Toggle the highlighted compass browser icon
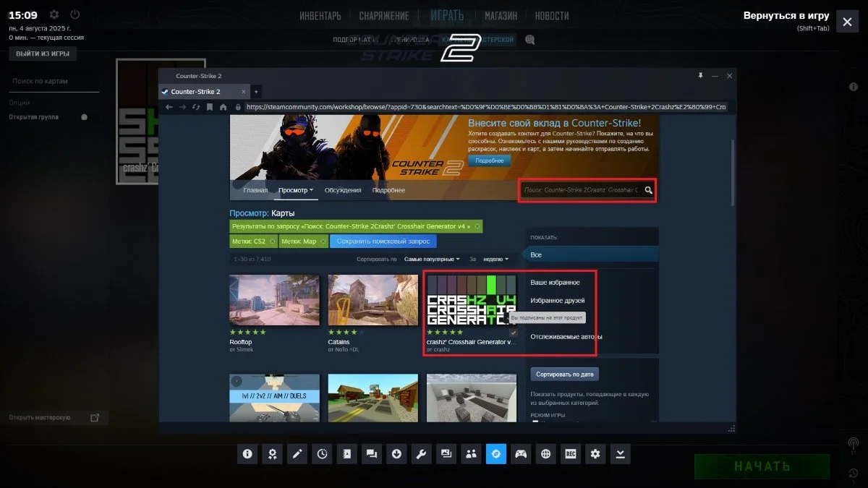Screen dimensions: 868x488 pos(496,453)
